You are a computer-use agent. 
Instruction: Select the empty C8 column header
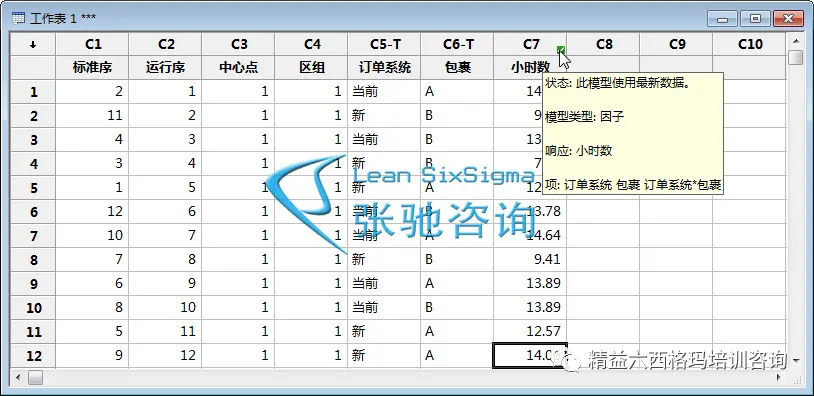pyautogui.click(x=604, y=45)
